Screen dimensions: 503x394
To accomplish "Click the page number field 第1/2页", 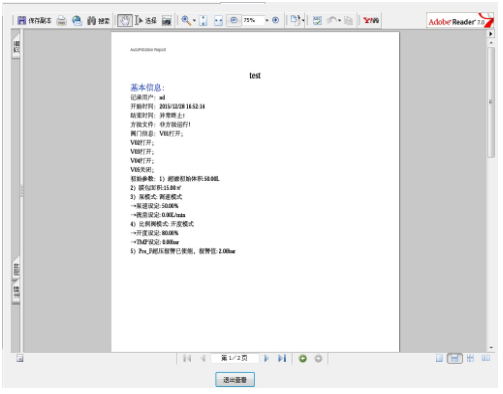I will tap(235, 358).
